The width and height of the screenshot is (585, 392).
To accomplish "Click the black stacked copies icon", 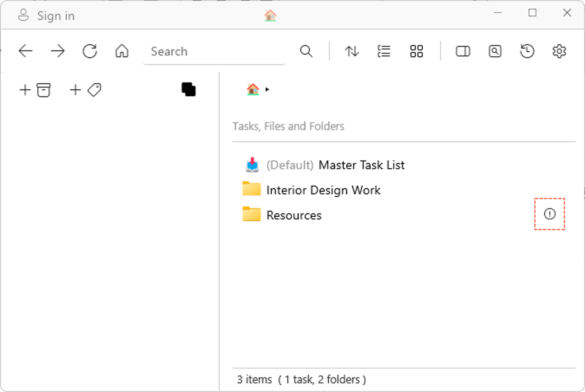I will 189,89.
